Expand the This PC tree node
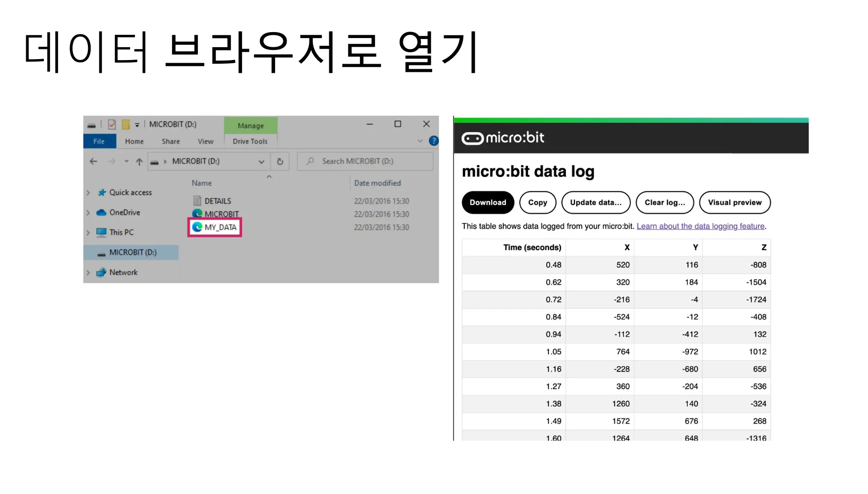Screen dimensions: 868x494 [x=88, y=232]
